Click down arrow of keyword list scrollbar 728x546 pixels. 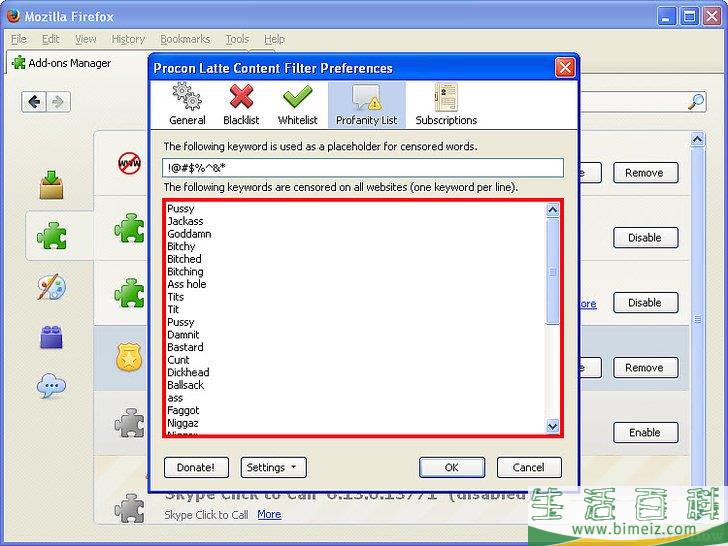[552, 425]
